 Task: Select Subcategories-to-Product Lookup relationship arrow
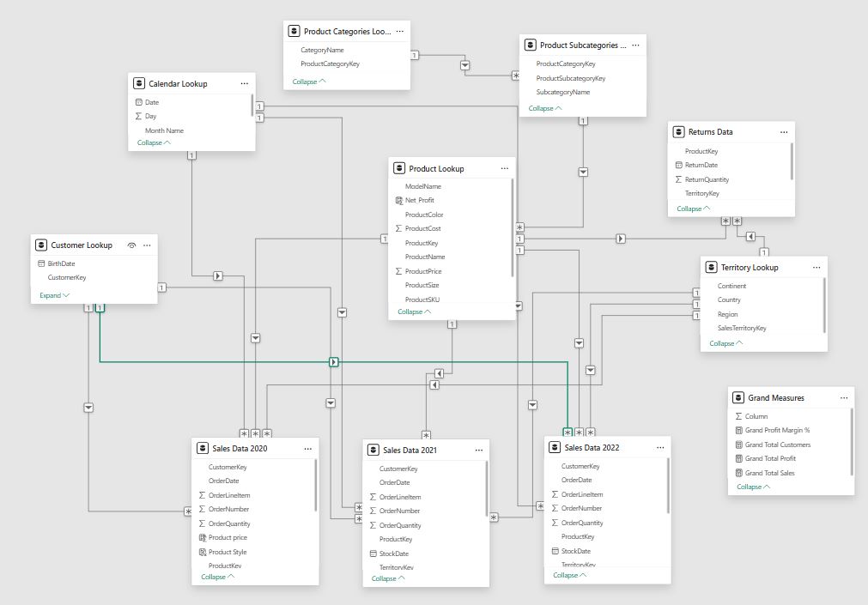tap(583, 172)
